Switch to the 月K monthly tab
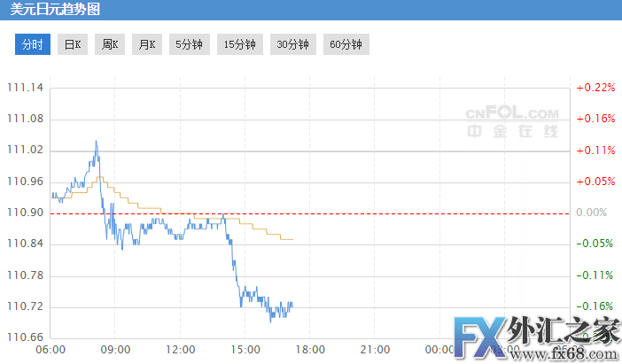 pyautogui.click(x=146, y=44)
